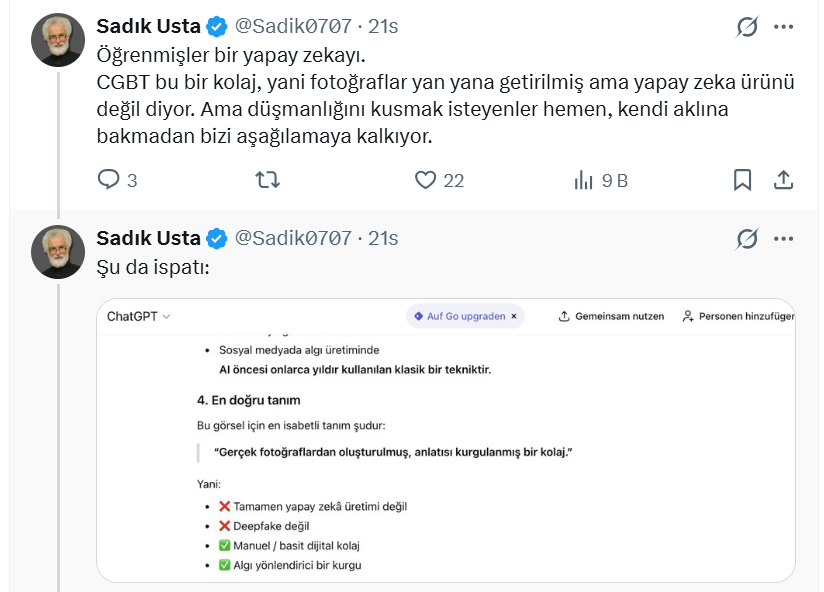Open the 21s timestamp of second tweet
824x592 pixels.
tap(383, 238)
